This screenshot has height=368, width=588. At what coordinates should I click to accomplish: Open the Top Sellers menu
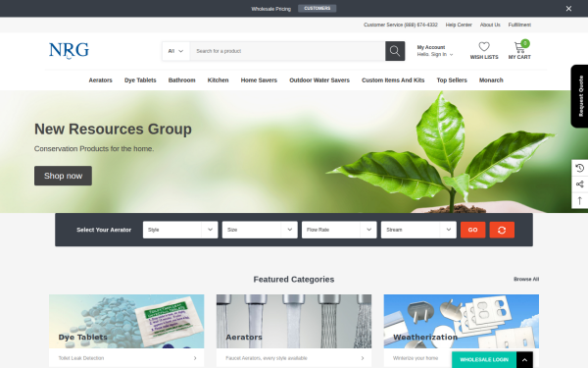[452, 80]
